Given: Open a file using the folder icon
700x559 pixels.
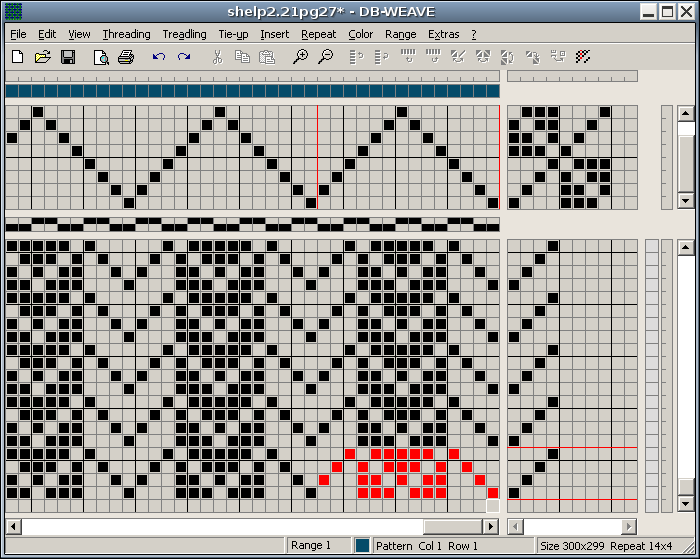Looking at the screenshot, I should [42, 57].
